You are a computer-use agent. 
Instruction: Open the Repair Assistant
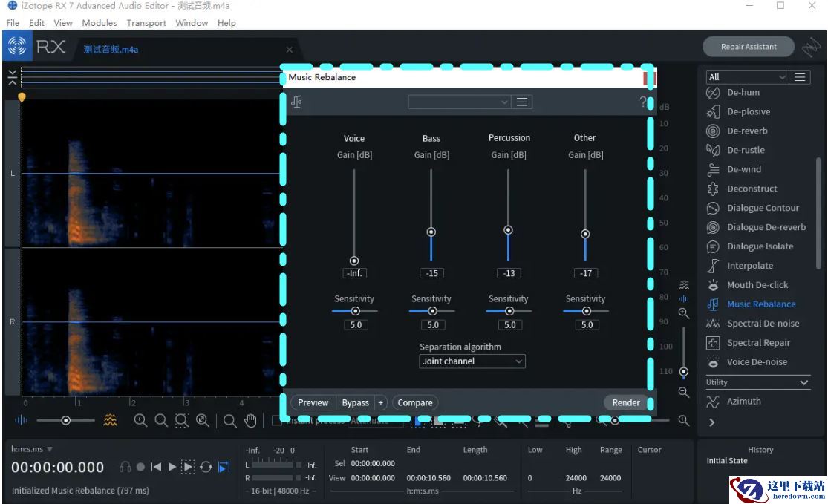click(749, 47)
